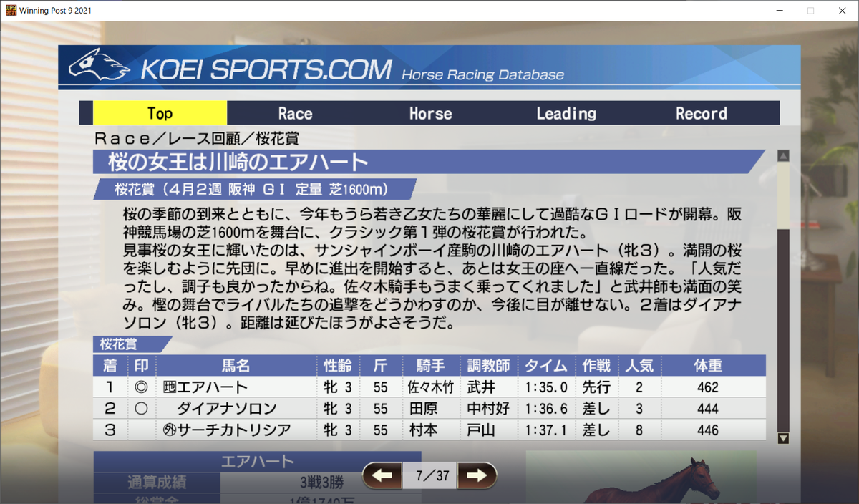The height and width of the screenshot is (504, 859).
Task: Click the page counter 7/37
Action: coord(429,475)
